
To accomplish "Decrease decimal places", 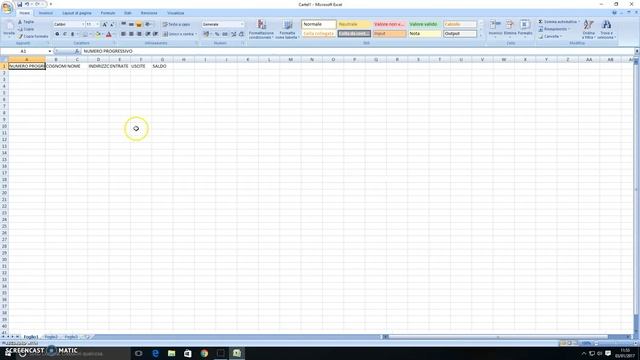I will (241, 34).
